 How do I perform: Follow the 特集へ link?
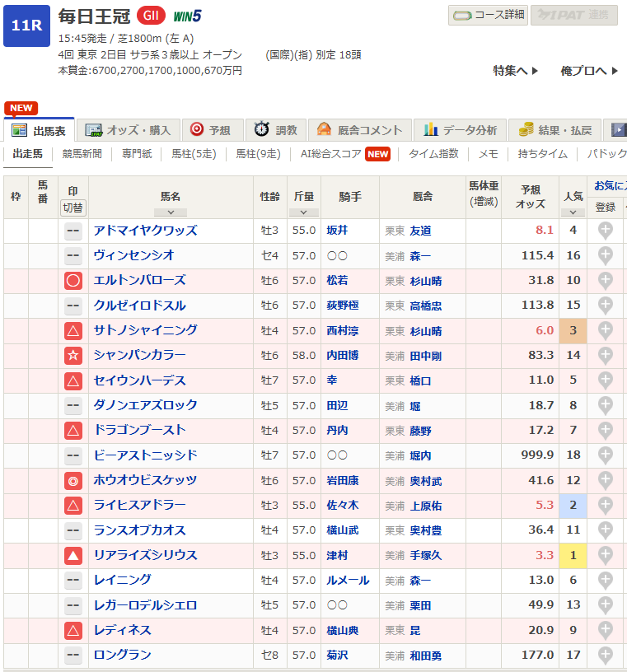click(515, 71)
